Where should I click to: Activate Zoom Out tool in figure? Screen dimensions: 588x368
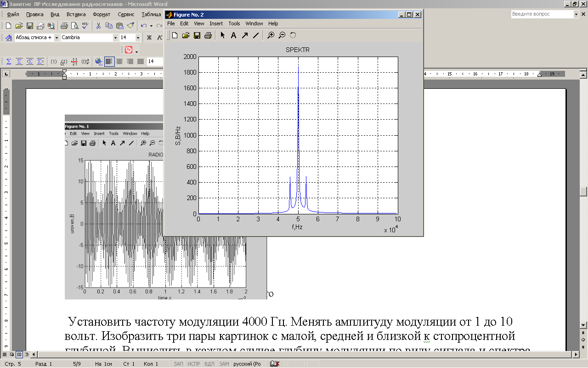282,35
